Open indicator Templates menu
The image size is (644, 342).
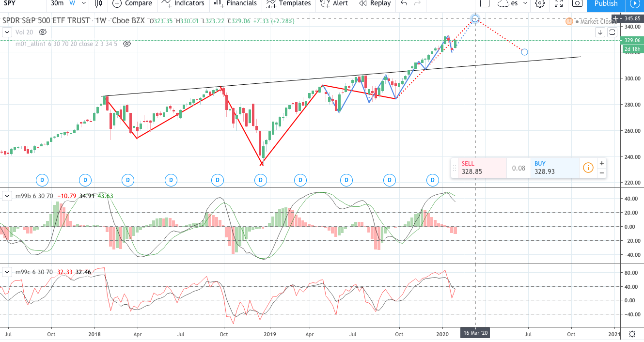(x=288, y=3)
